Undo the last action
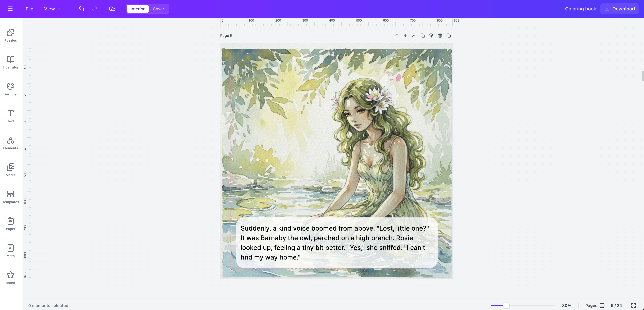 pos(81,9)
